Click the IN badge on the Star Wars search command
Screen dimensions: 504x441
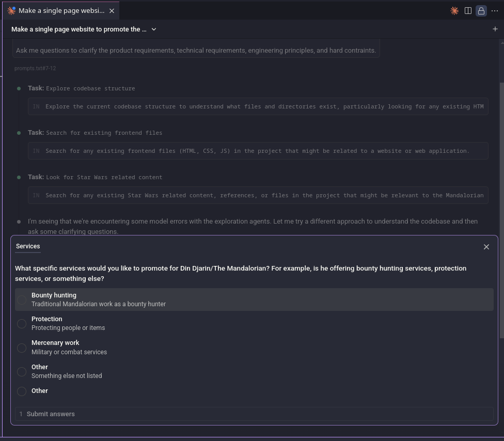point(36,195)
